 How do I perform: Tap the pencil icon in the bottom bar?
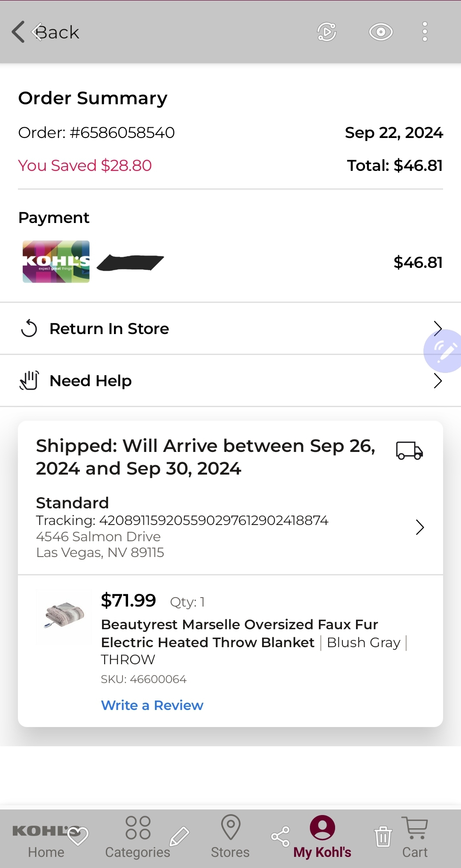coord(179,836)
